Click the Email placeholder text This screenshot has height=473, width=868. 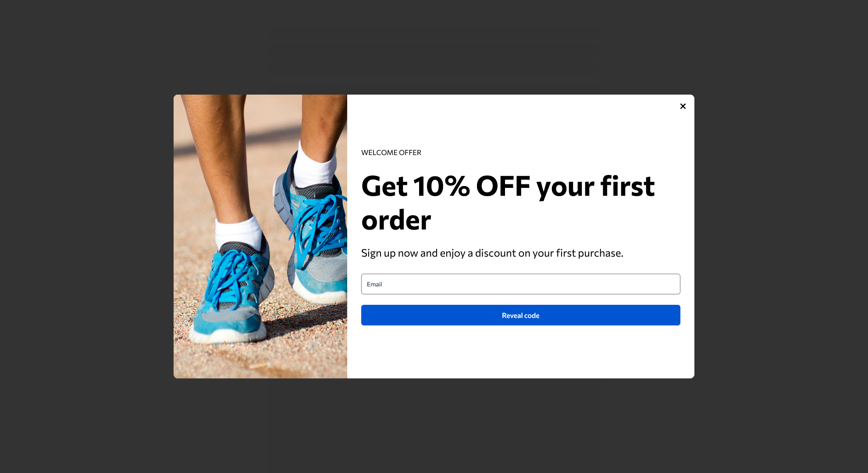[374, 284]
